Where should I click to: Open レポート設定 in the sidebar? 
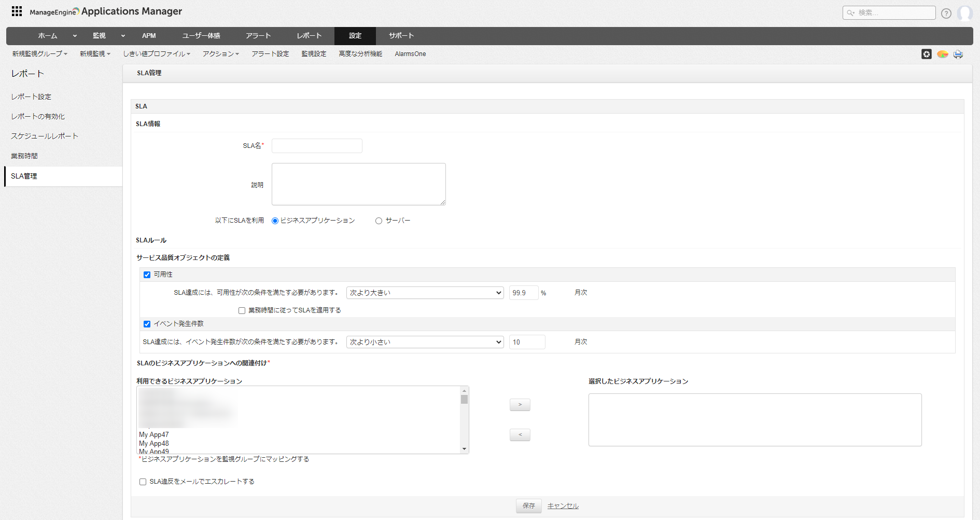pos(31,97)
